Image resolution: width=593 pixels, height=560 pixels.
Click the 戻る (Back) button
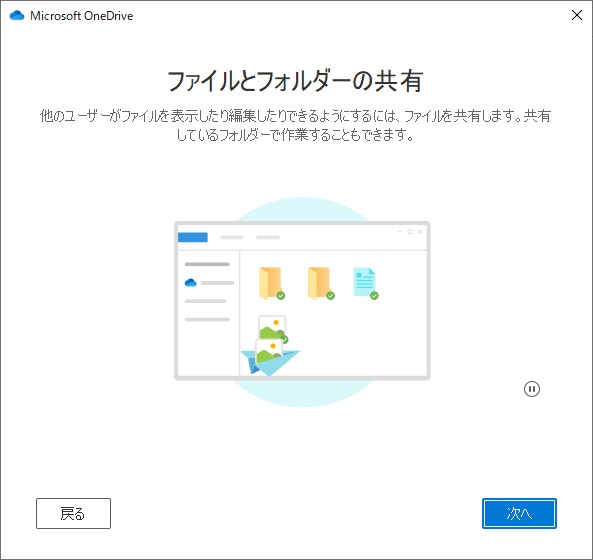click(73, 513)
